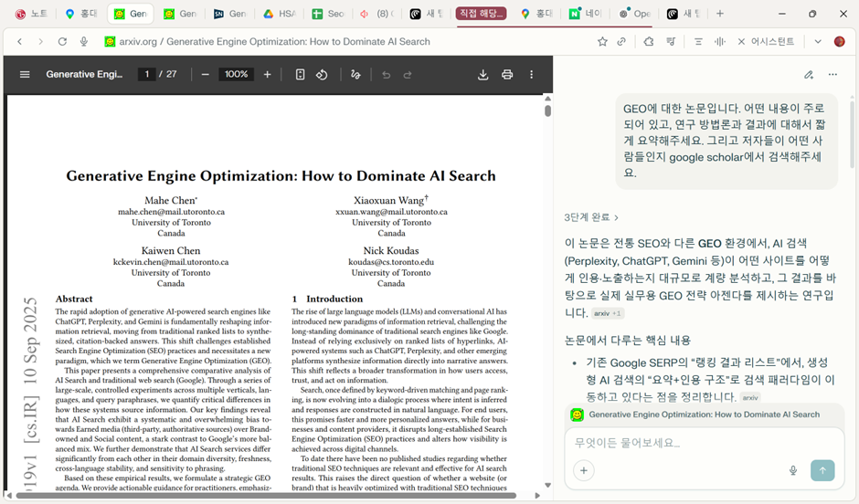Select the PDF draw annotation tool
Screen dimensions: 859x504
click(355, 75)
